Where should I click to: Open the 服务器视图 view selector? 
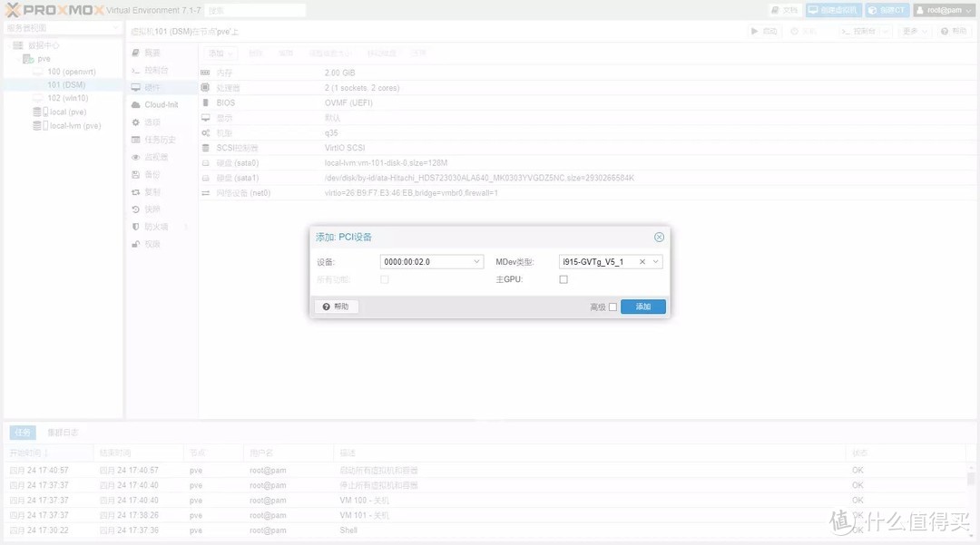(x=63, y=28)
